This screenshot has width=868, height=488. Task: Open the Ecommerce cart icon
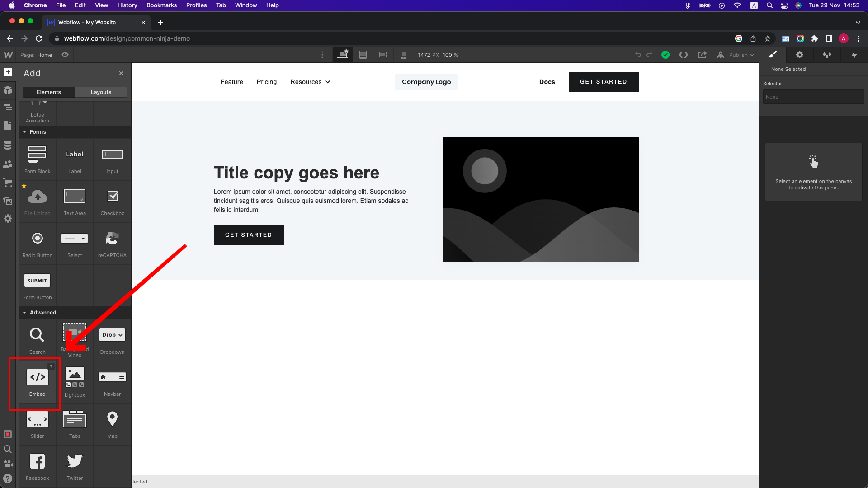(x=8, y=183)
